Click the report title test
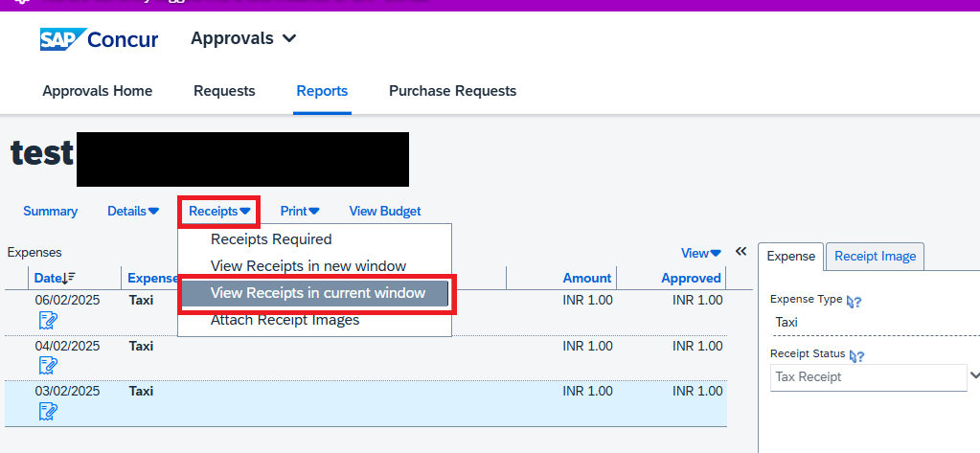 coord(42,153)
